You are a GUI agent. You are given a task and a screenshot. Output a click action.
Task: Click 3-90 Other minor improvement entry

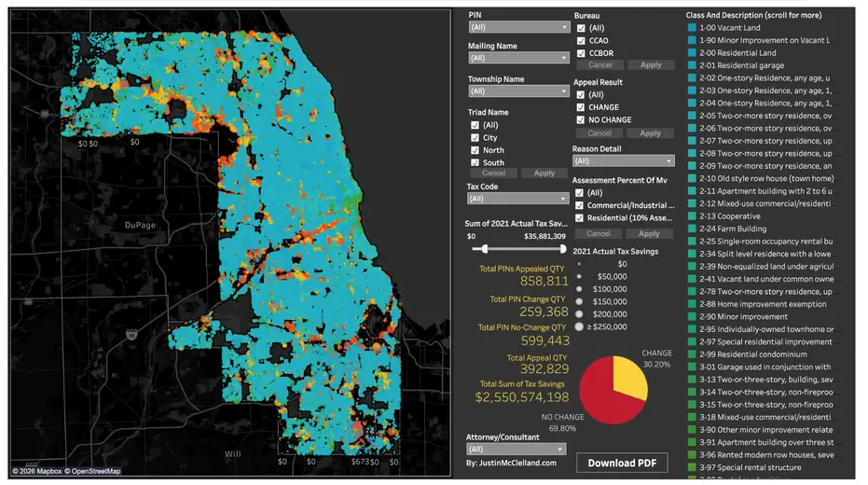(765, 430)
